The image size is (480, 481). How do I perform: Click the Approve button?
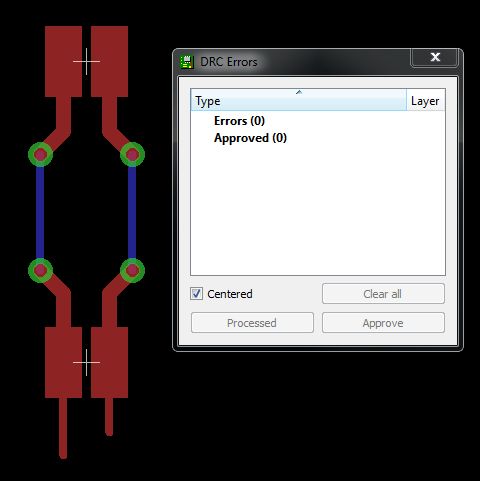point(383,323)
